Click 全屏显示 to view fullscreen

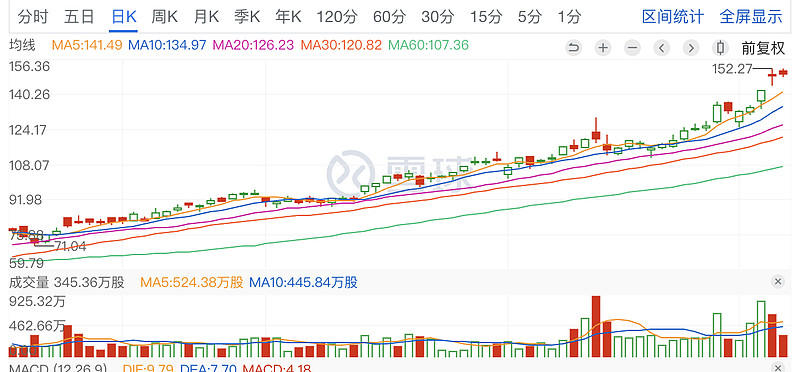(x=751, y=17)
